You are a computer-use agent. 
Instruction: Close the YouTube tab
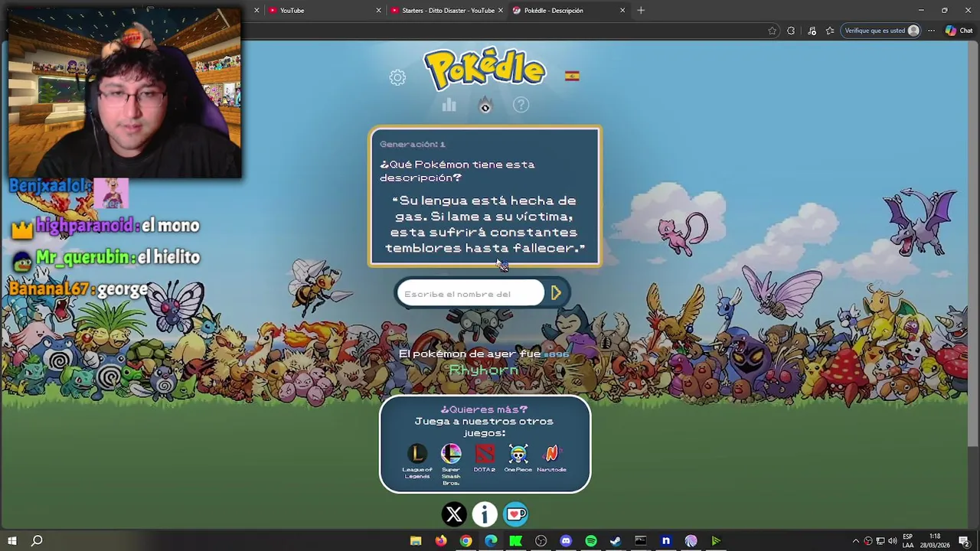click(x=378, y=10)
